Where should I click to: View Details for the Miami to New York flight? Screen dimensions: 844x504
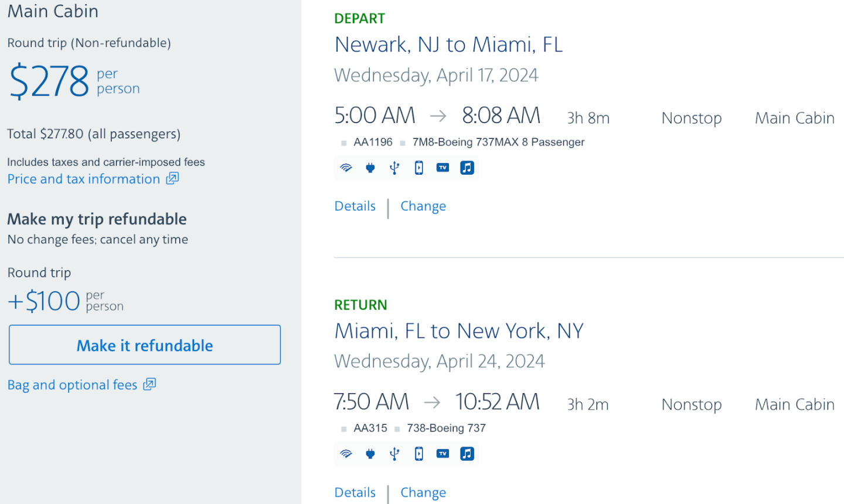(x=355, y=493)
